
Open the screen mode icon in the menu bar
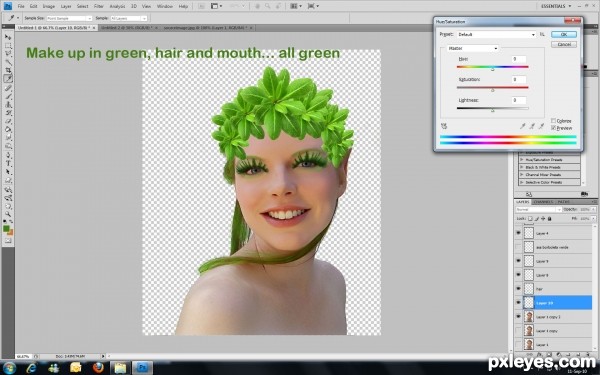313,6
